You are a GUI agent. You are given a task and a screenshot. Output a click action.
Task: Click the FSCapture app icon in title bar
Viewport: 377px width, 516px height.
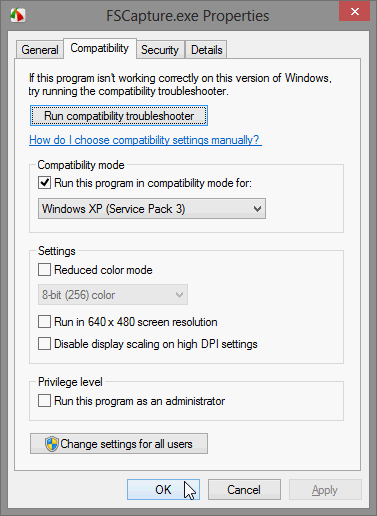click(x=18, y=15)
